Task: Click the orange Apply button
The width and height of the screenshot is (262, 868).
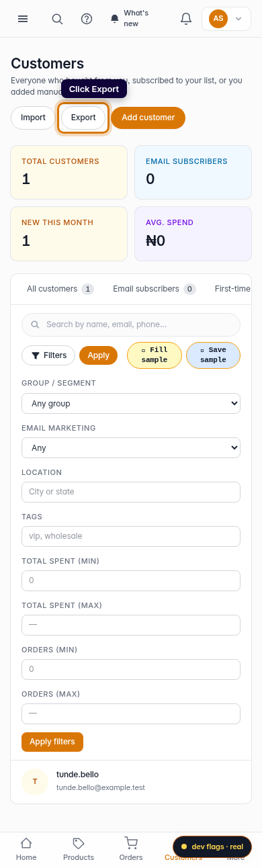Action: pyautogui.click(x=98, y=355)
